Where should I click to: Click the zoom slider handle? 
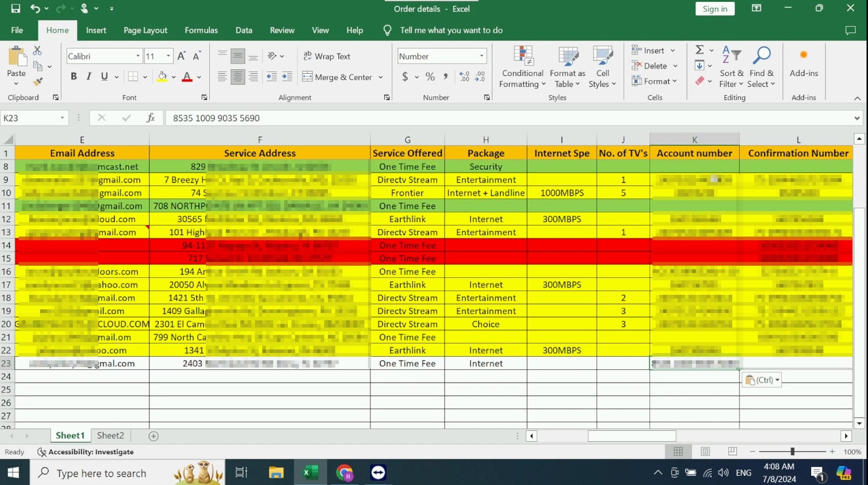(792, 451)
